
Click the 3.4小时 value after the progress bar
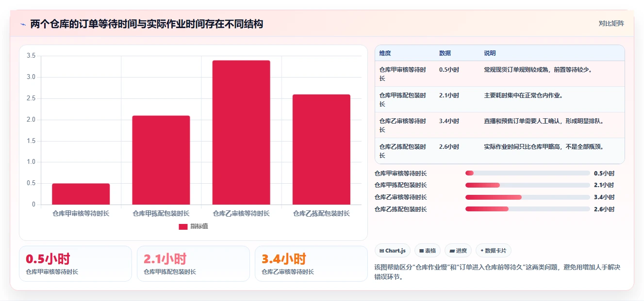604,197
